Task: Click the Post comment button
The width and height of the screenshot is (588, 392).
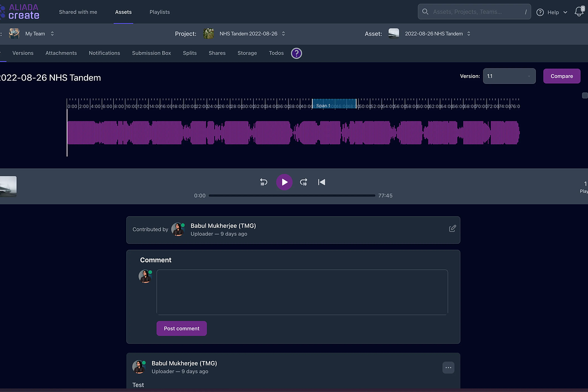Action: pyautogui.click(x=181, y=328)
